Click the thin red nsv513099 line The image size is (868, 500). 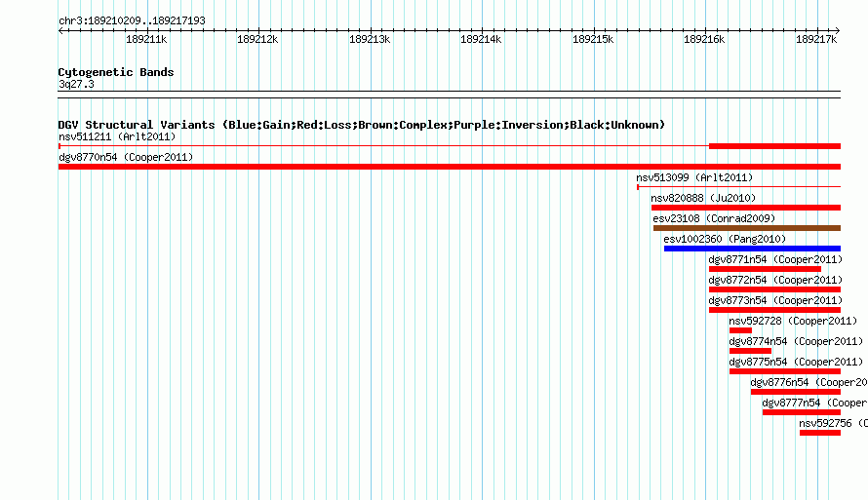(739, 187)
